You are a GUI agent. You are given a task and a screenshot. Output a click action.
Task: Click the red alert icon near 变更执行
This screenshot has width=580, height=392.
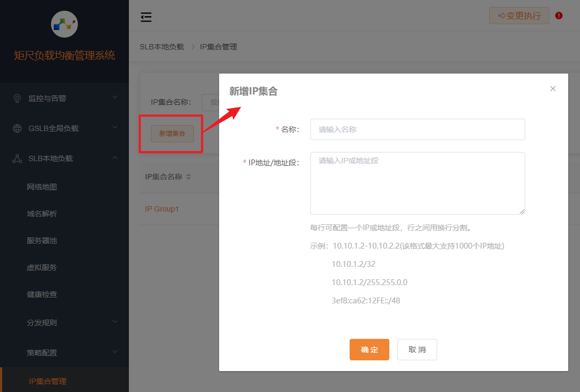[x=559, y=16]
